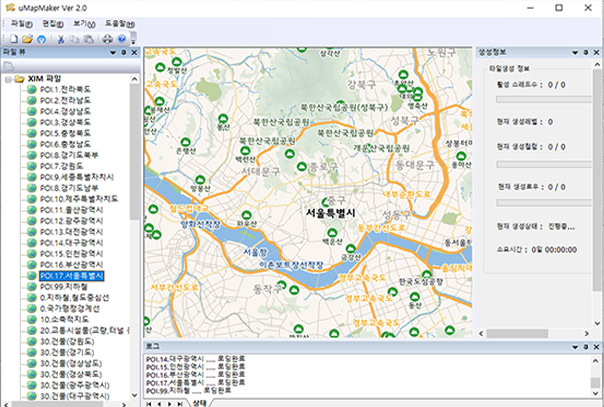
Task: Click the globe icon beside POI.5.충청북도
Action: (x=32, y=133)
